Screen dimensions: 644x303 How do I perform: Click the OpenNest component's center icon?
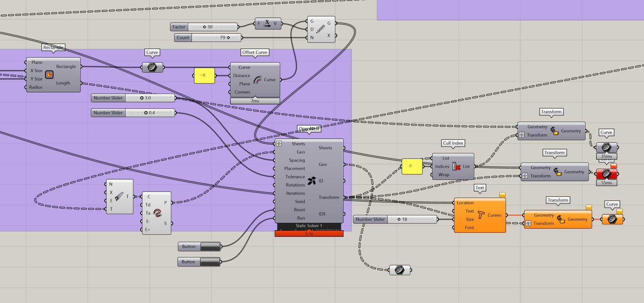[312, 181]
